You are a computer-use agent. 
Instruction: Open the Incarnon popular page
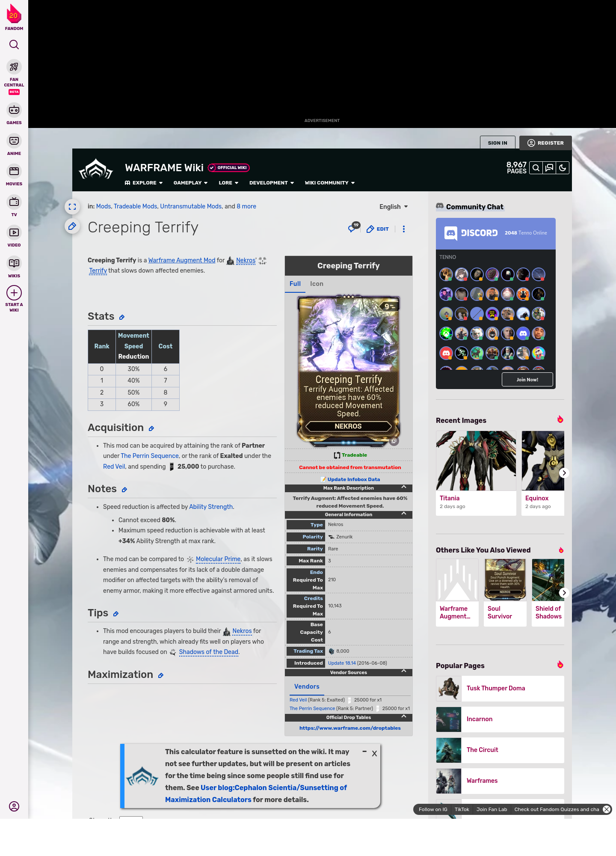point(500,719)
